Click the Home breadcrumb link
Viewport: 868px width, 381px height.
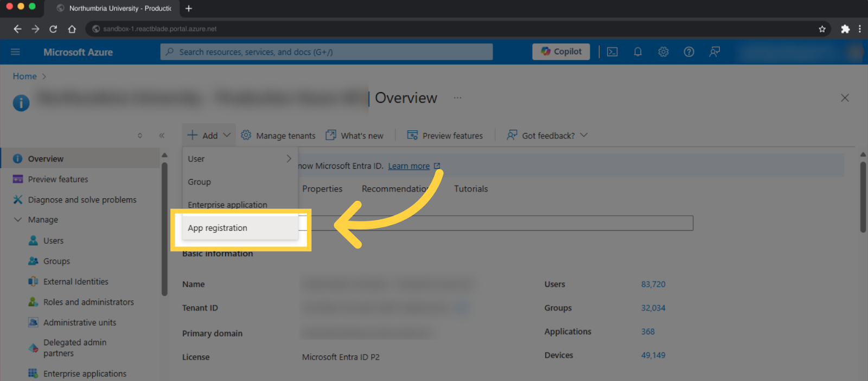pyautogui.click(x=25, y=77)
